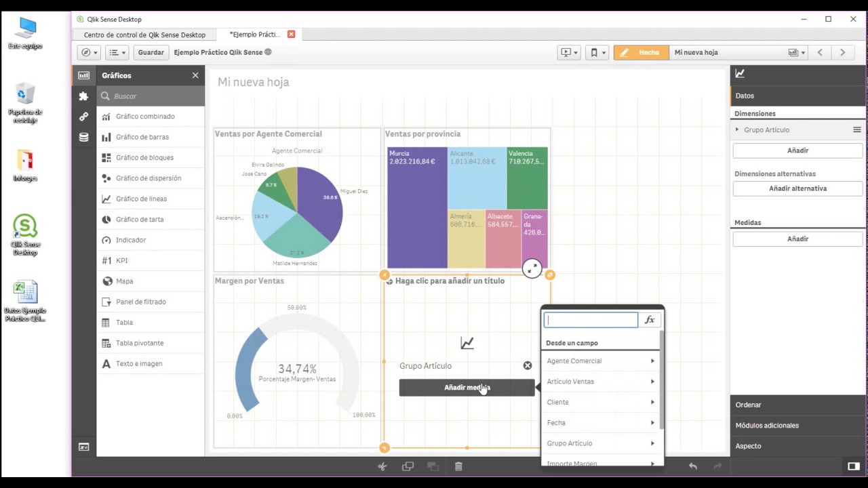This screenshot has height=488, width=868.
Task: Expand Cliente field options
Action: 652,402
